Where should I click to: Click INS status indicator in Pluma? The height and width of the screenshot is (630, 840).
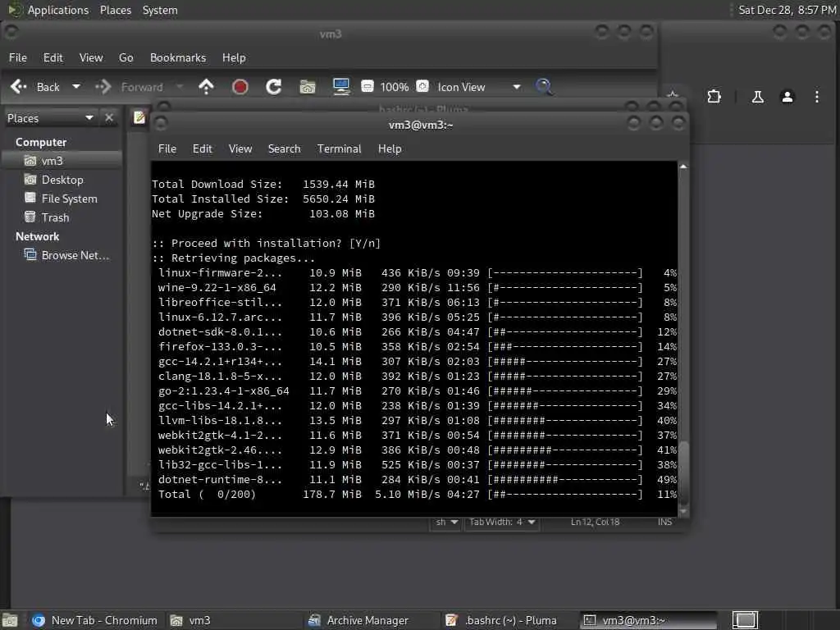(x=664, y=522)
